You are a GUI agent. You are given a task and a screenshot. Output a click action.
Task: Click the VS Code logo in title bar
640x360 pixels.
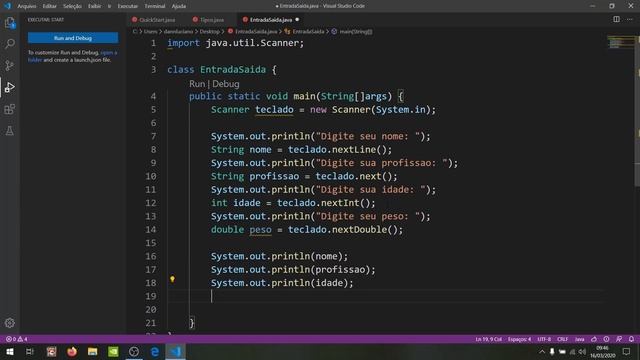pos(7,6)
